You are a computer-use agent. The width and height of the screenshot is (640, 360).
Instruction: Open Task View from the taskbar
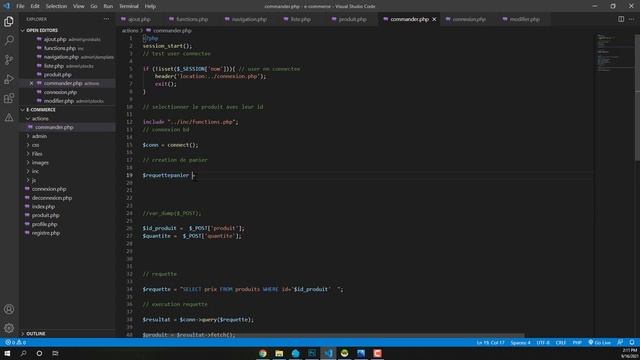(56, 353)
